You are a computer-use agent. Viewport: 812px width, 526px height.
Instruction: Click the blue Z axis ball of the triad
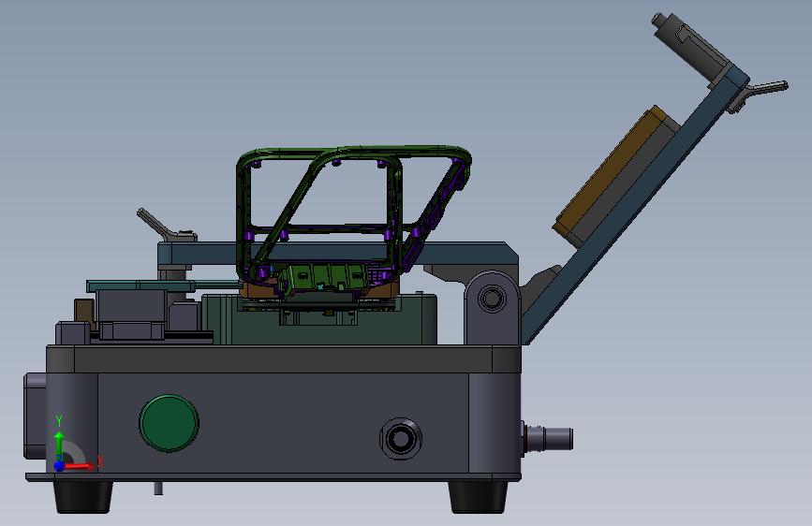coord(59,466)
